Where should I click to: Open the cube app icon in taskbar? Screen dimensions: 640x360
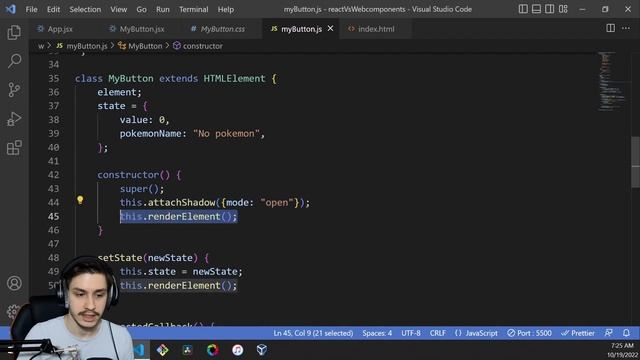262,350
